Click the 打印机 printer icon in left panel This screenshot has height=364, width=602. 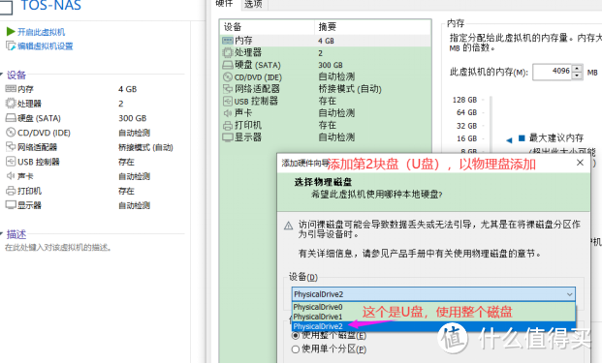click(11, 191)
